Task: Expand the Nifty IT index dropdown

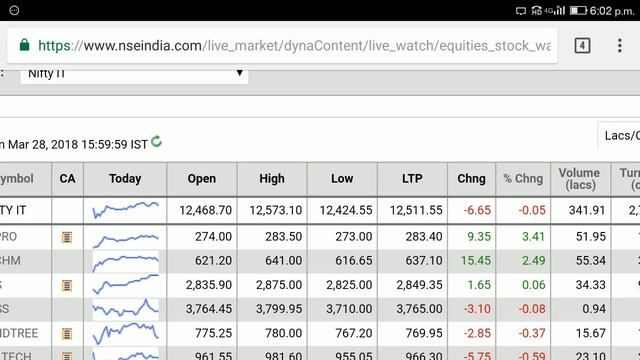Action: (134, 76)
